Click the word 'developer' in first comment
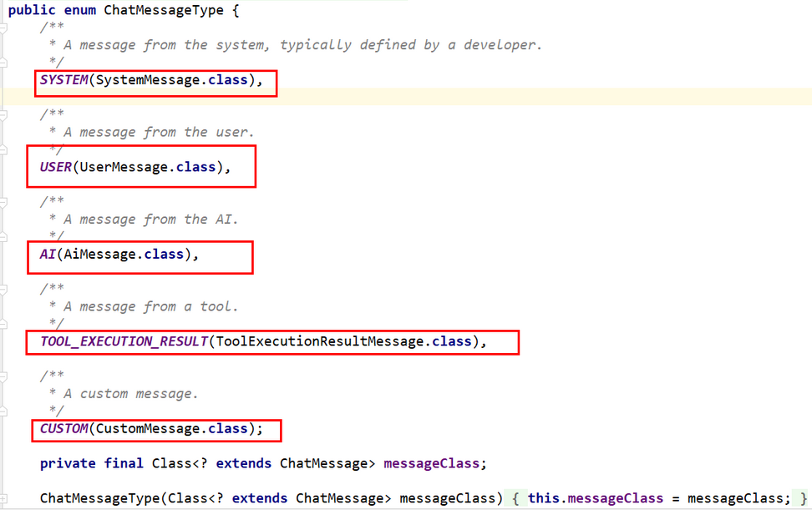812x510 pixels. pyautogui.click(x=500, y=45)
